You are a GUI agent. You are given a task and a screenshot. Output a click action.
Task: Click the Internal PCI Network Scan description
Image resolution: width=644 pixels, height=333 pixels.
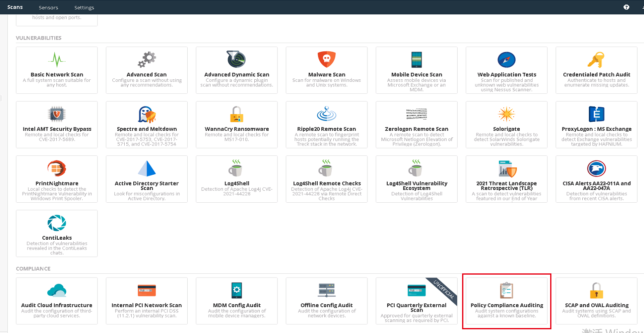coord(146,313)
